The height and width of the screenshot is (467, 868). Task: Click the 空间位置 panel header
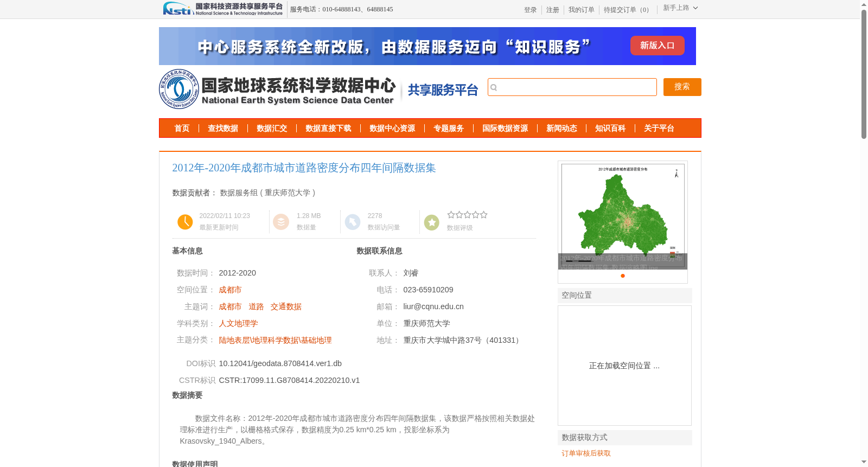coord(625,296)
